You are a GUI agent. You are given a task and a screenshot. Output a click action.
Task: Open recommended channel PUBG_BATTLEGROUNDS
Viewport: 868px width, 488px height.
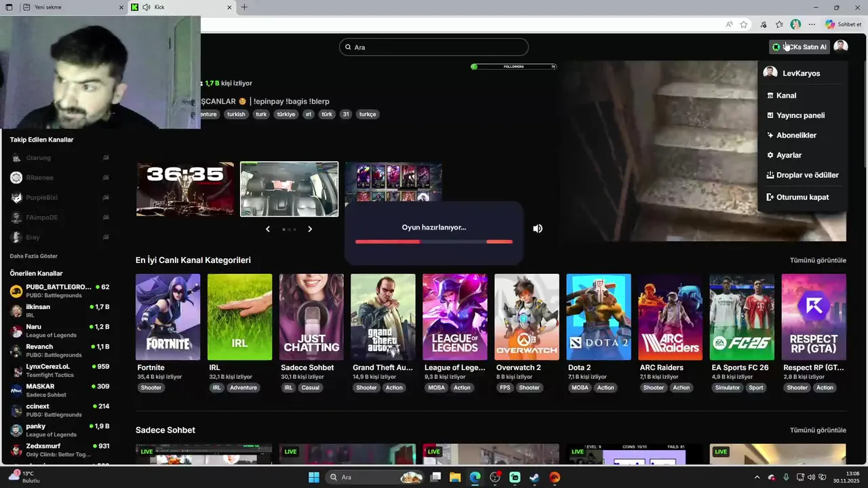point(60,291)
